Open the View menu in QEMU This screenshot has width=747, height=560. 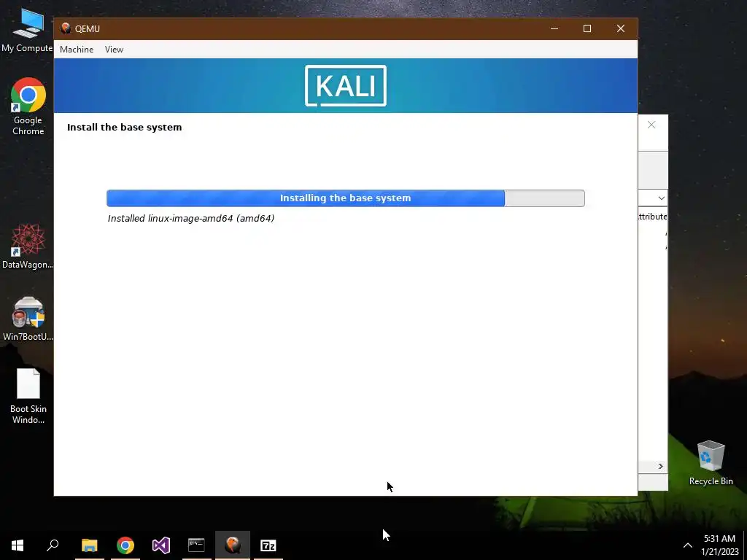pos(114,50)
